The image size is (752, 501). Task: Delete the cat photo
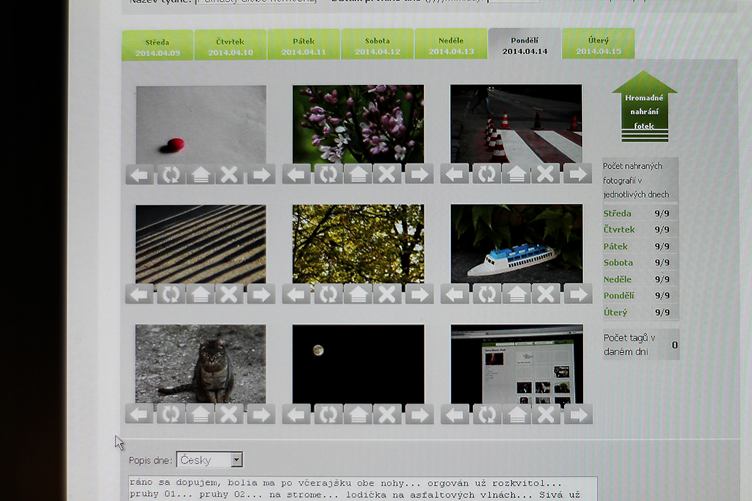[x=229, y=414]
